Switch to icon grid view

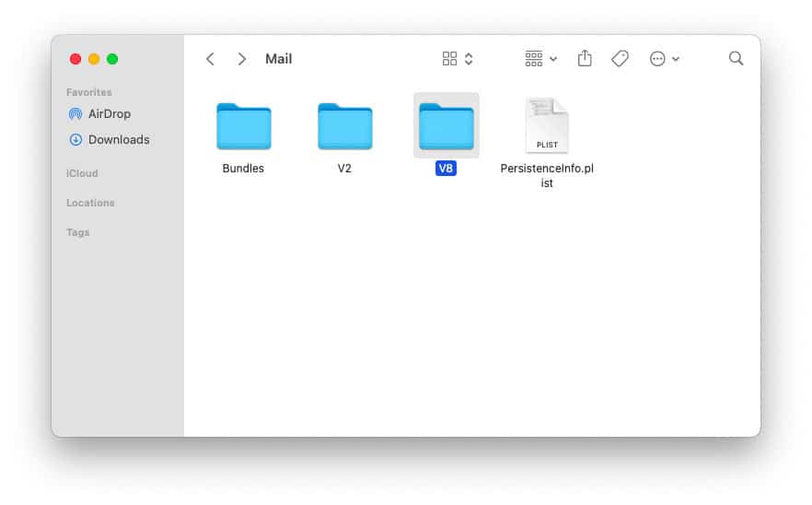(x=449, y=59)
